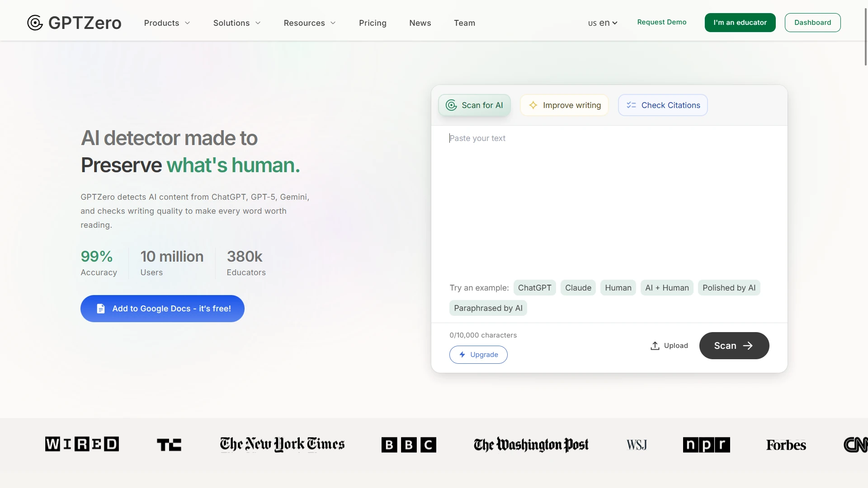Choose the Paraphrased by AI example
868x488 pixels.
pos(488,308)
